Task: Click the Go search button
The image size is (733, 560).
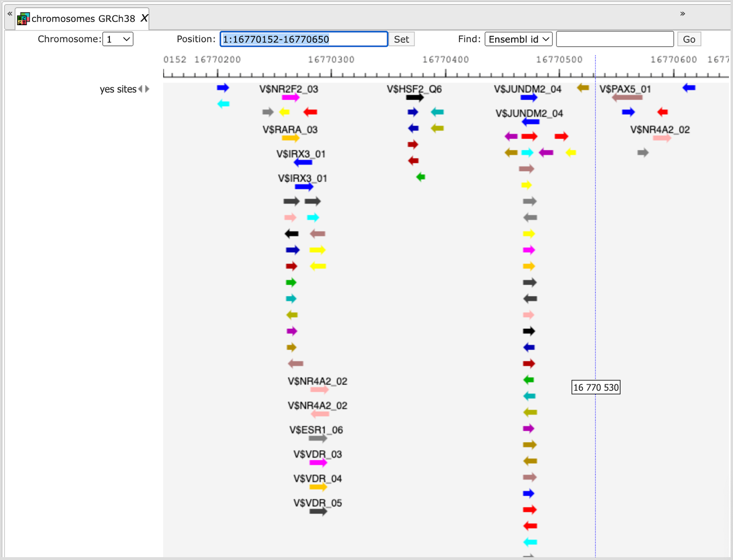Action: coord(689,39)
